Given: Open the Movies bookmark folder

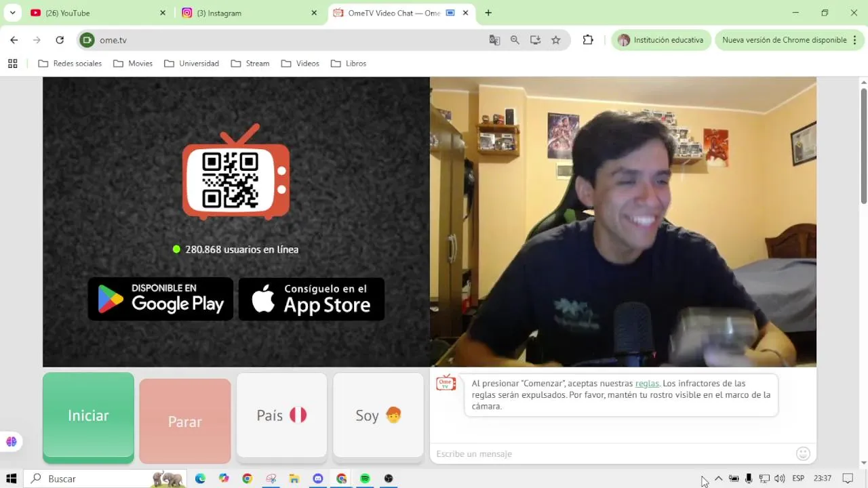Looking at the screenshot, I should coord(133,64).
